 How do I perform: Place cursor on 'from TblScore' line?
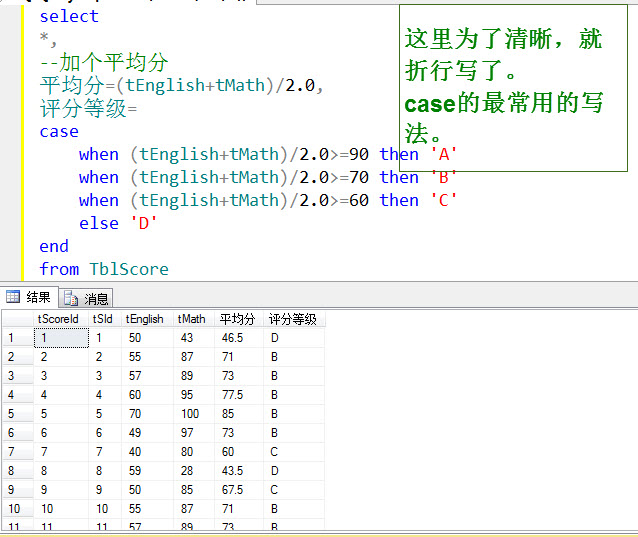point(104,269)
